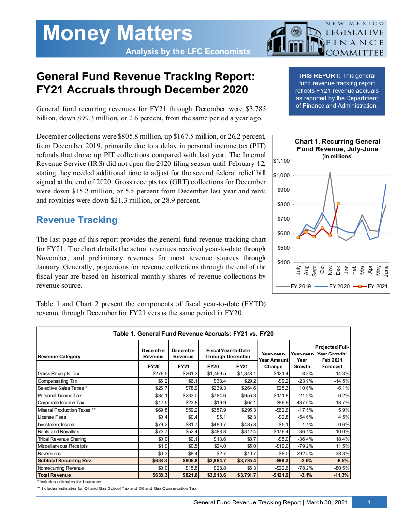
Task: Click the Rents and Royalties row label
Action: 59,432
